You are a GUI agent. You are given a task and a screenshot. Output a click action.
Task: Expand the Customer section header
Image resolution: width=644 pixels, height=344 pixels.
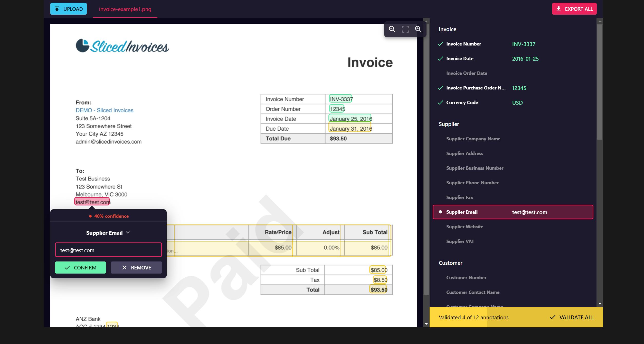(450, 263)
